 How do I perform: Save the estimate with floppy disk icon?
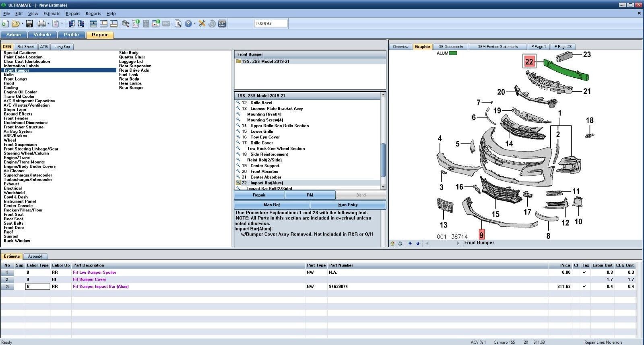pyautogui.click(x=29, y=24)
